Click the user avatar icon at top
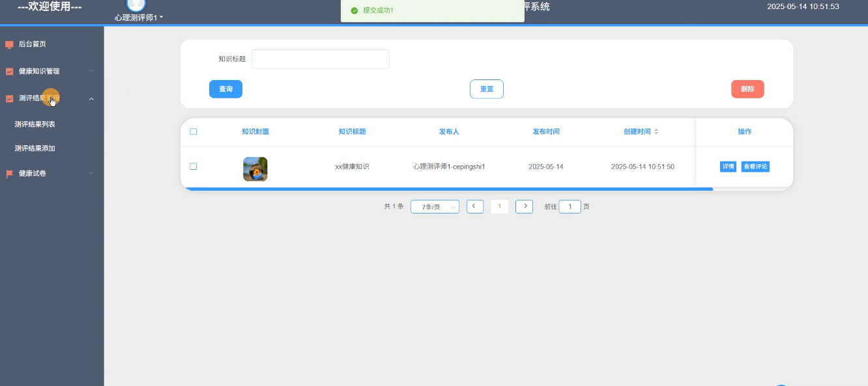The image size is (868, 386). pyautogui.click(x=136, y=5)
